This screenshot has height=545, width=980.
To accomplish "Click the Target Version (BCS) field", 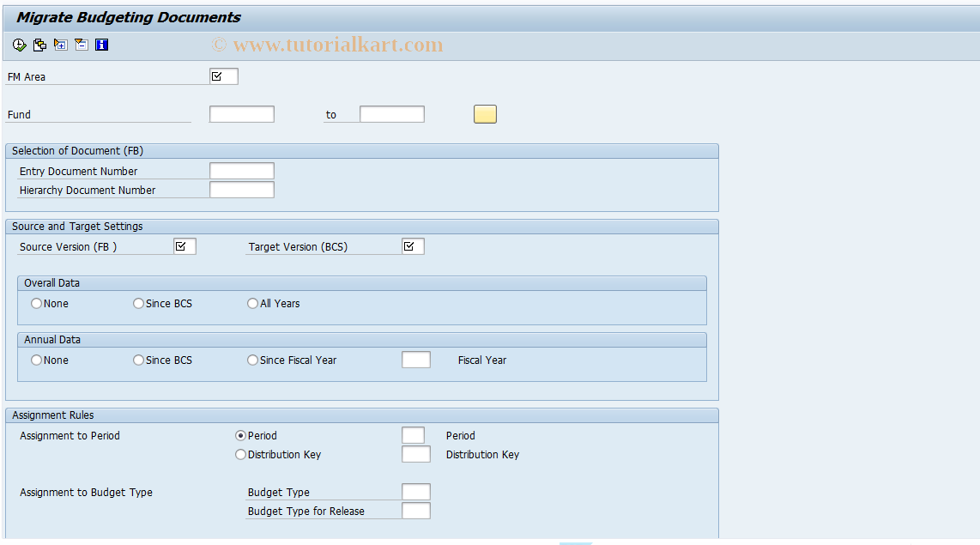I will 413,246.
